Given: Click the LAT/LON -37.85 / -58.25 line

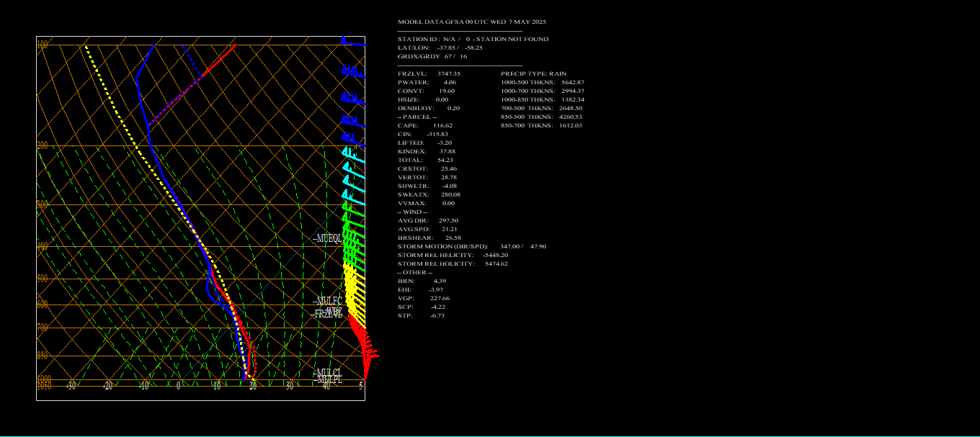Looking at the screenshot, I should (x=440, y=48).
